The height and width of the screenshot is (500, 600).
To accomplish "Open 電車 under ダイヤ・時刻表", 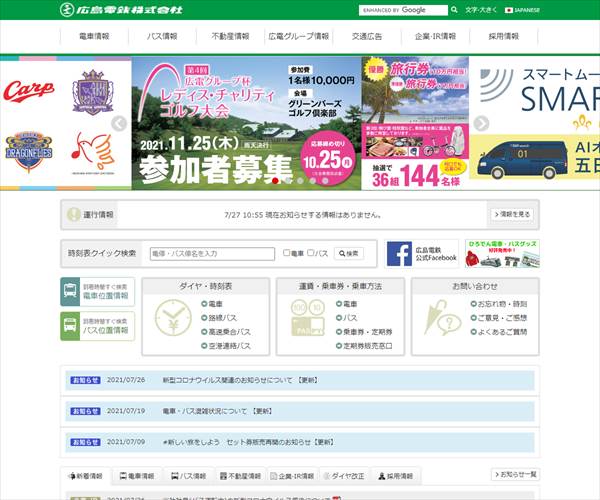I will (x=212, y=304).
